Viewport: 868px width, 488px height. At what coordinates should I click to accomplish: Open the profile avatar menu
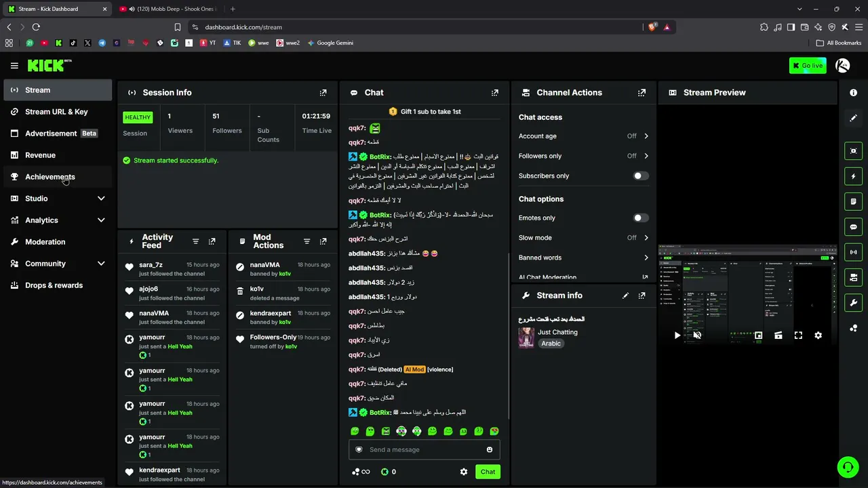[842, 66]
